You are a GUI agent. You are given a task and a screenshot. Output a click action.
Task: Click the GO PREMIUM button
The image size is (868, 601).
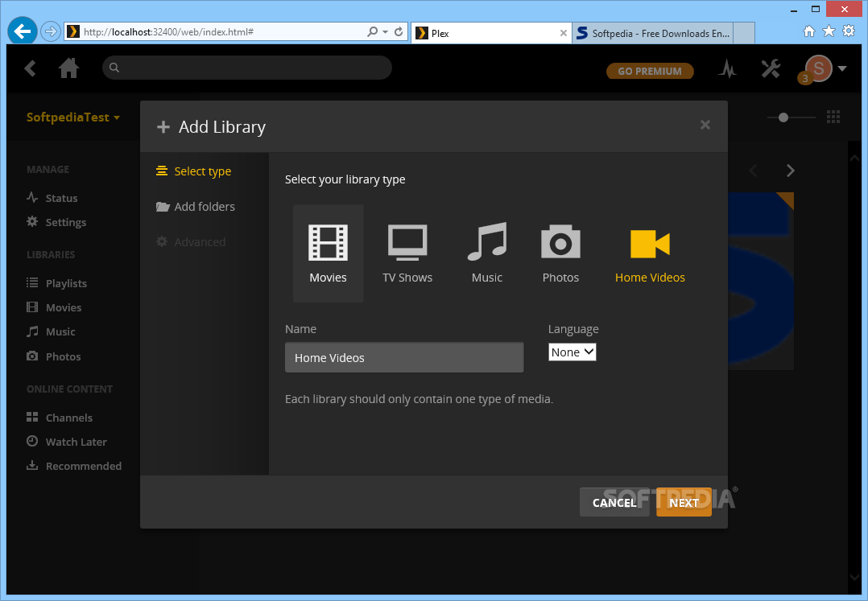[650, 72]
